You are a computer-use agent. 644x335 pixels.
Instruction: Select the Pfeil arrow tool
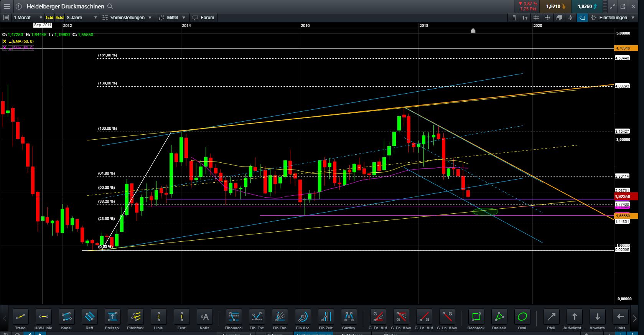click(x=551, y=317)
